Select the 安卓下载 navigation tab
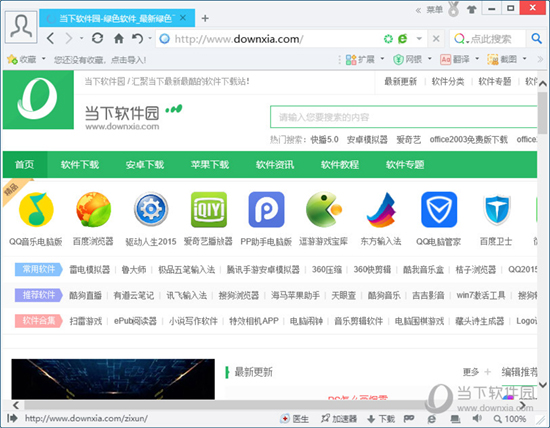Viewport: 550px width, 428px height. (x=145, y=165)
